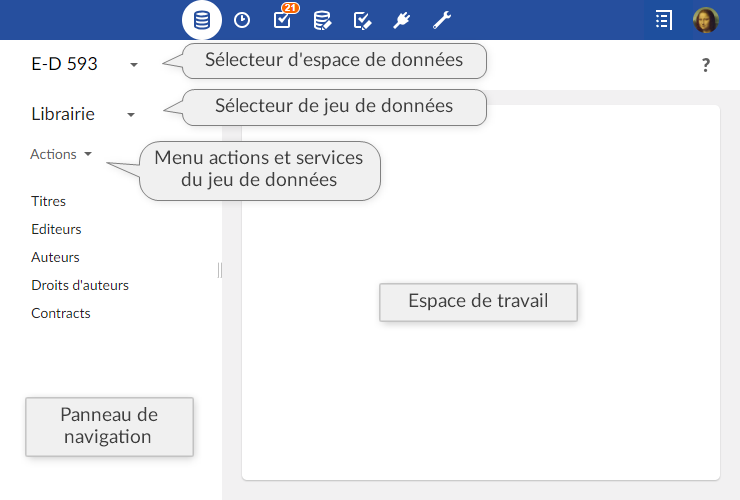Click the navigation panel resize handle

[220, 270]
